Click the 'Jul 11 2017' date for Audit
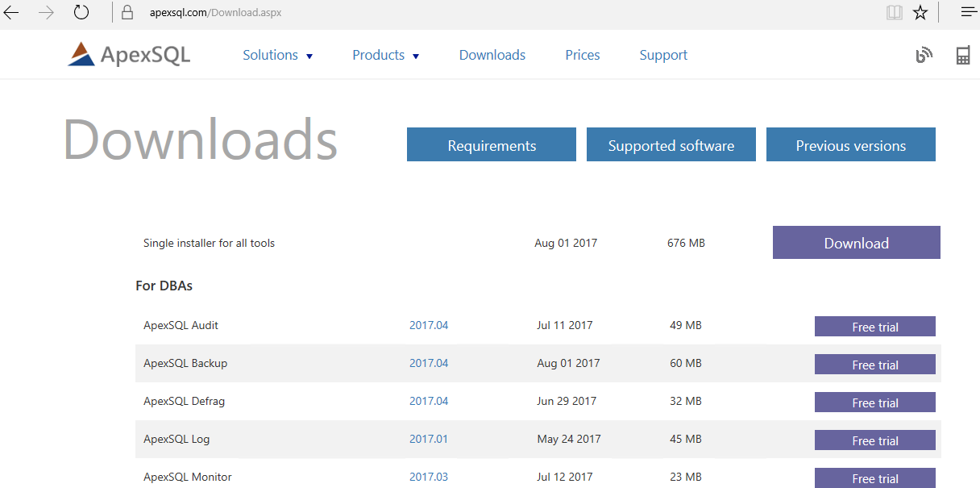 (x=565, y=325)
